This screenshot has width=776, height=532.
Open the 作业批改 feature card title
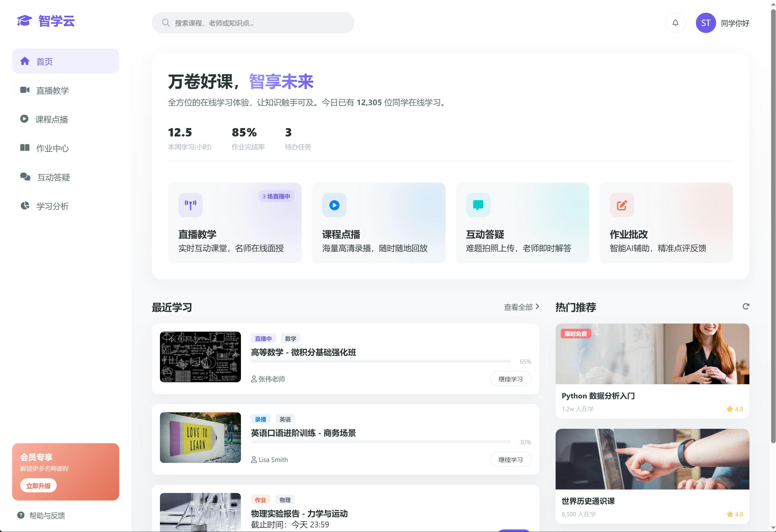(x=628, y=234)
